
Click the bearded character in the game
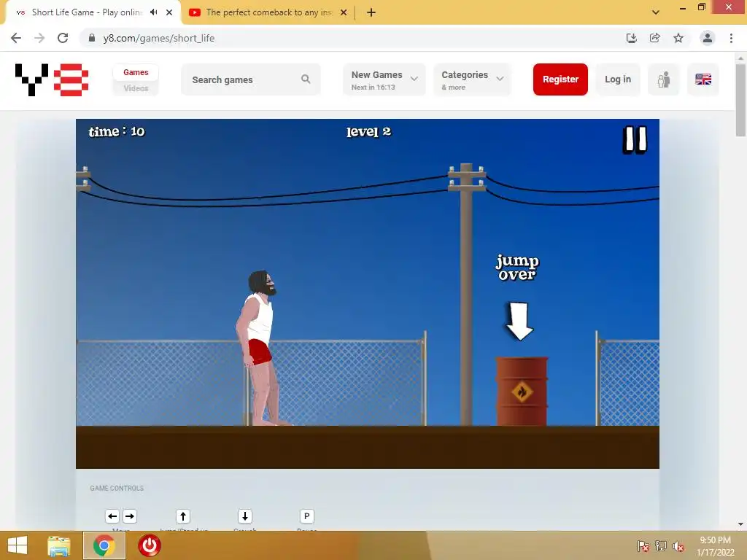pyautogui.click(x=260, y=348)
